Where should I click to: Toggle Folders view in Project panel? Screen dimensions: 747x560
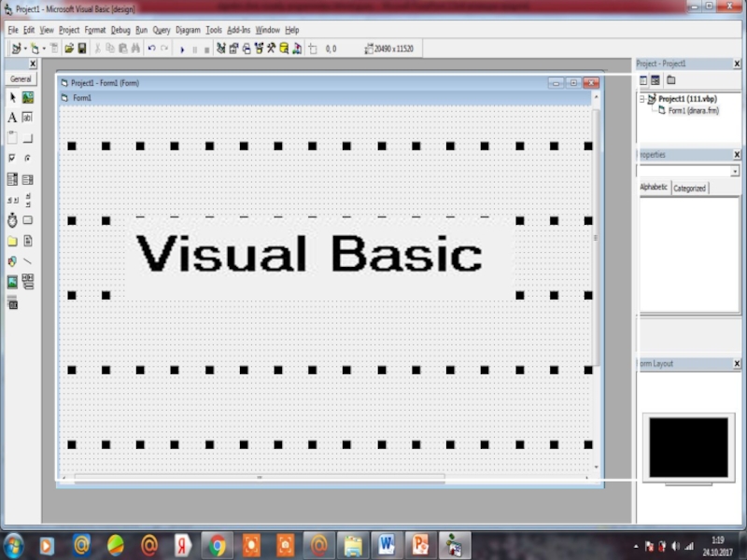click(670, 80)
